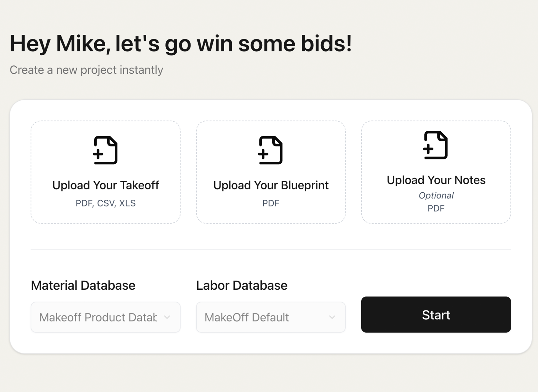The image size is (538, 392).
Task: Expand the Labor Database chevron arrow
Action: pyautogui.click(x=332, y=317)
